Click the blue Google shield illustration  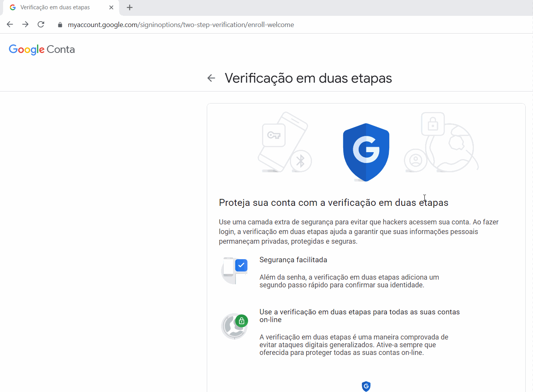[x=366, y=152]
